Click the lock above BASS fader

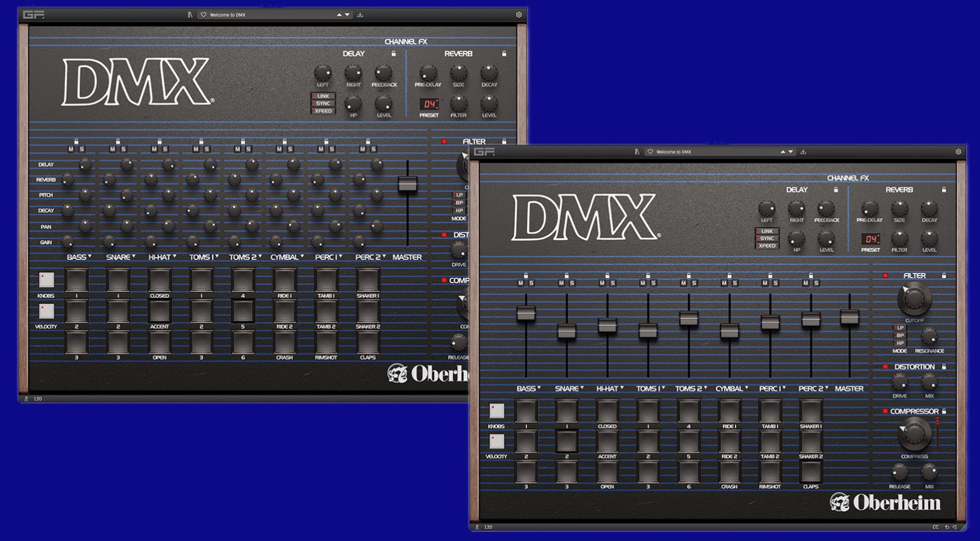[x=526, y=276]
